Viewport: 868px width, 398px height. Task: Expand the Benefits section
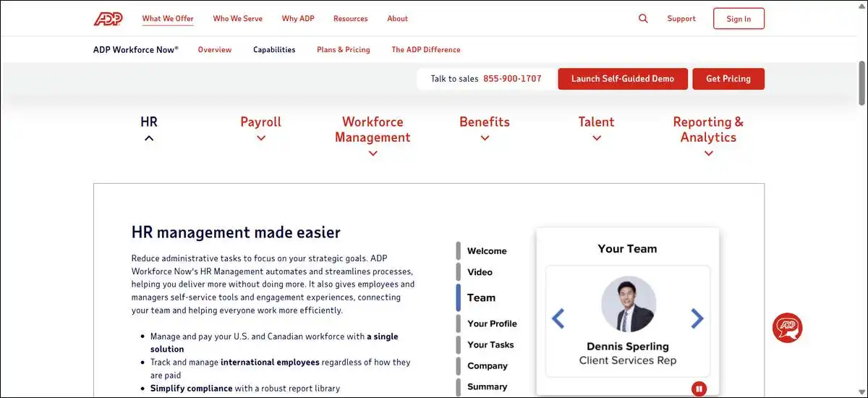[x=485, y=129]
